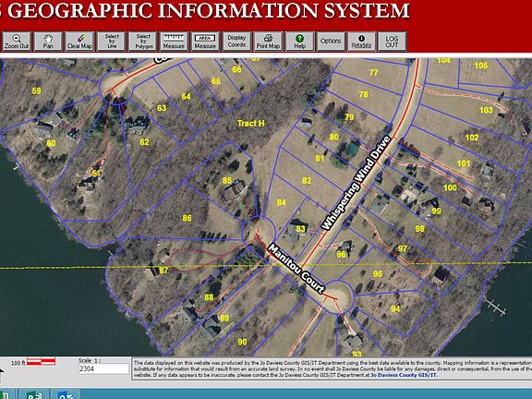
Task: Open the Options button
Action: 331,42
